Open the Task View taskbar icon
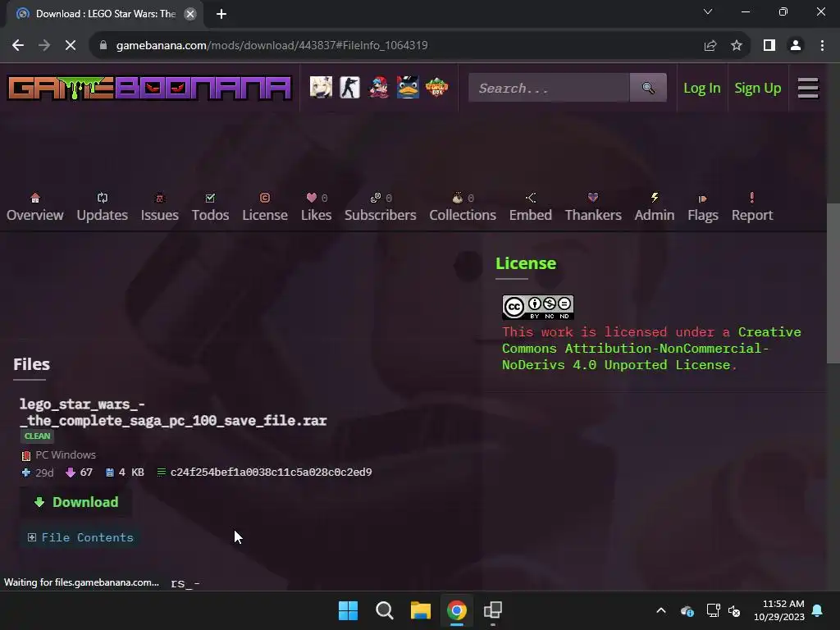Viewport: 840px width, 630px height. coord(493,610)
